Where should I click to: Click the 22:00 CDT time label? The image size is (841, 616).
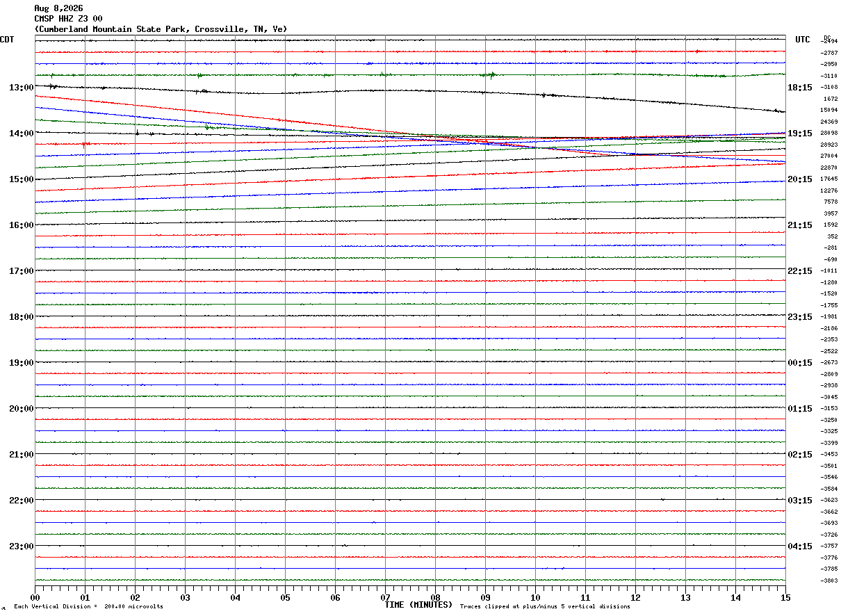(x=22, y=500)
